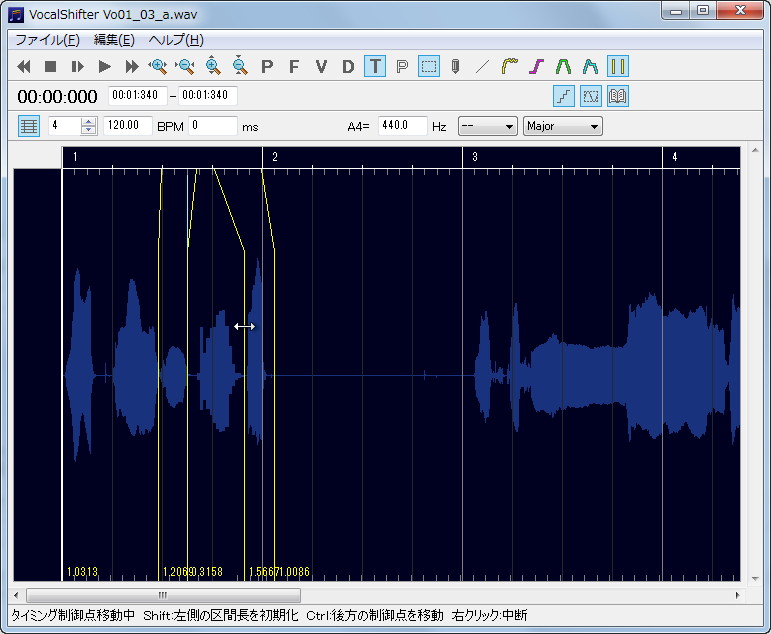
Task: Open the ファイル(F) menu
Action: (x=47, y=40)
